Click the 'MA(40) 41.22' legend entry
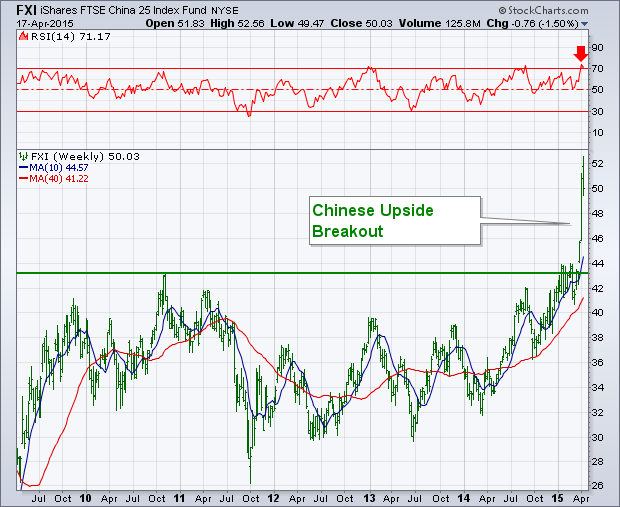The width and height of the screenshot is (620, 507). [x=54, y=179]
